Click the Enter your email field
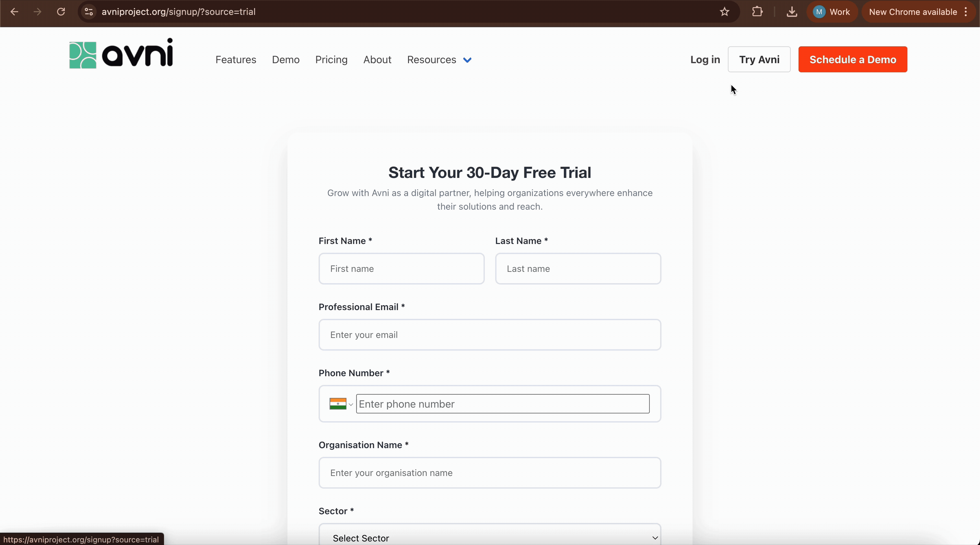 coord(490,335)
